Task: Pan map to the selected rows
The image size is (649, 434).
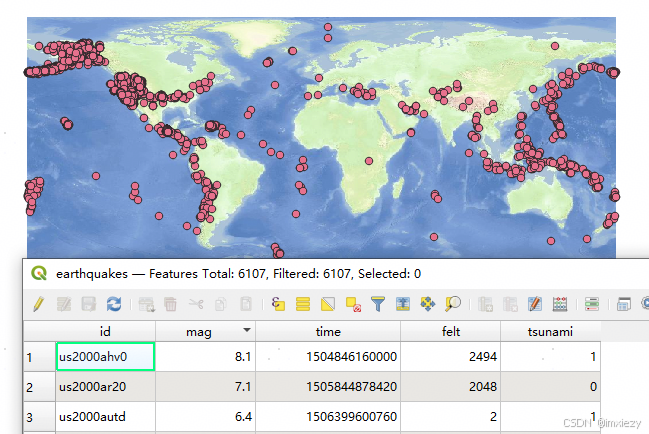Action: 428,304
